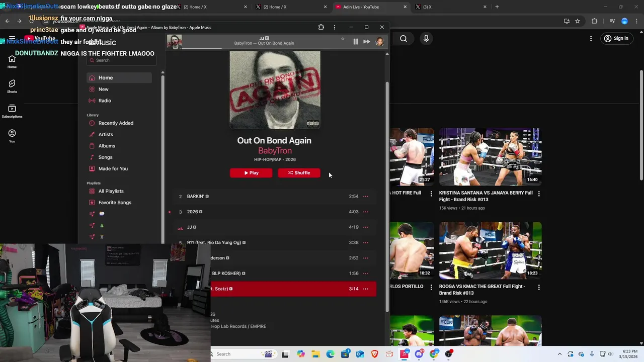This screenshot has height=362, width=644.
Task: Open YouTube Home in left sidebar
Action: coord(12,62)
